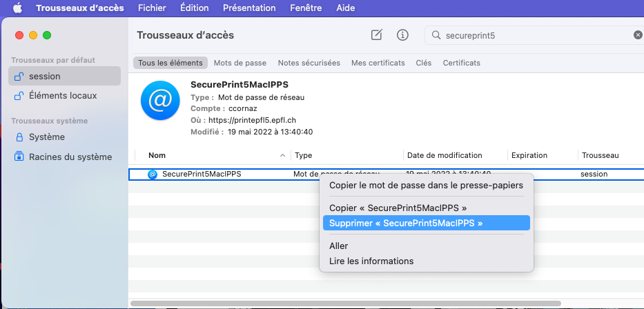Choose Supprimer « SecurePrint5MacIPPS »

[x=426, y=223]
